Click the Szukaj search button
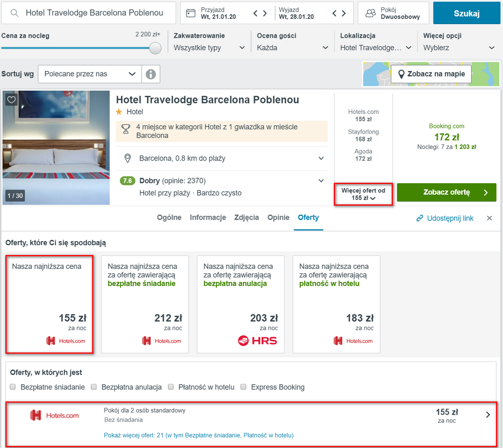The height and width of the screenshot is (448, 503). point(466,13)
